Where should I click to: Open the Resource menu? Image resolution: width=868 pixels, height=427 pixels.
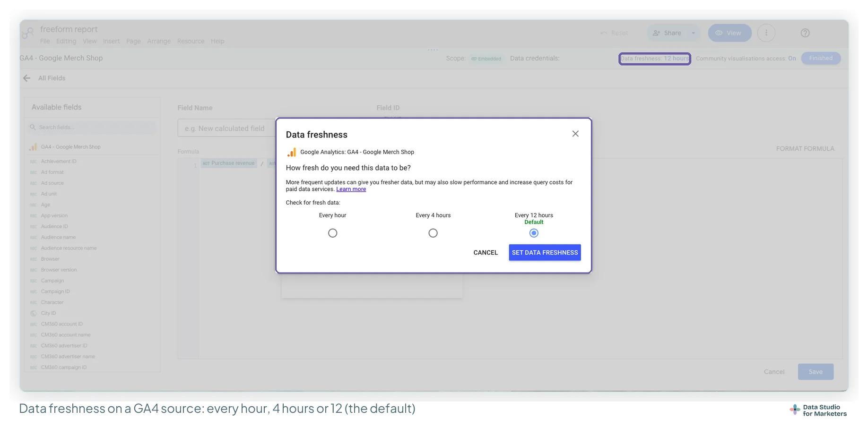191,41
